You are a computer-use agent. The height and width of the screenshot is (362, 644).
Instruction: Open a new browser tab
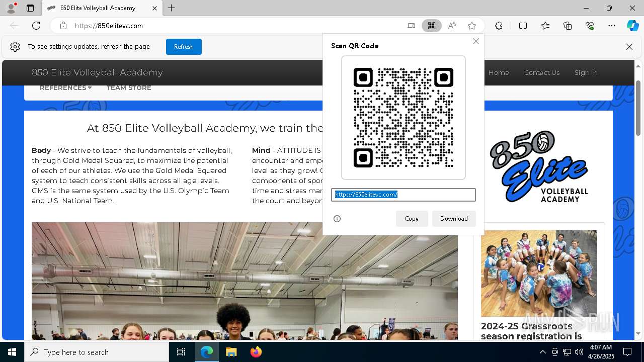[x=172, y=8]
